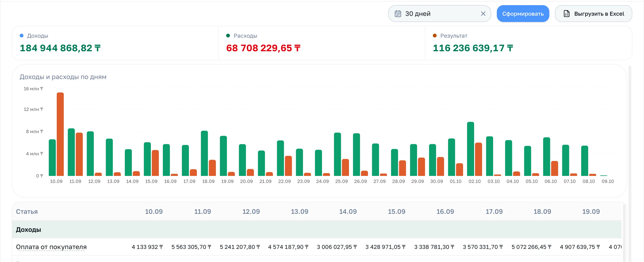Click the tall orange bar for 10.09
Image resolution: width=644 pixels, height=262 pixels.
click(60, 134)
